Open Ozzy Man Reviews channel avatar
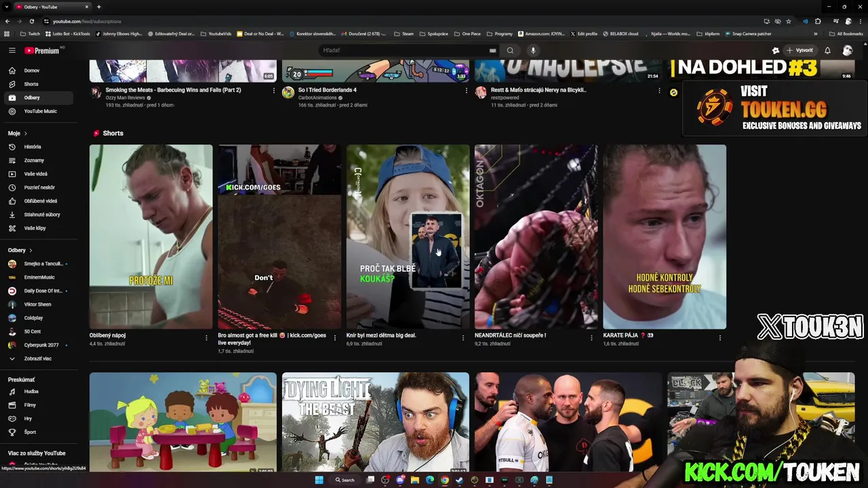 96,92
